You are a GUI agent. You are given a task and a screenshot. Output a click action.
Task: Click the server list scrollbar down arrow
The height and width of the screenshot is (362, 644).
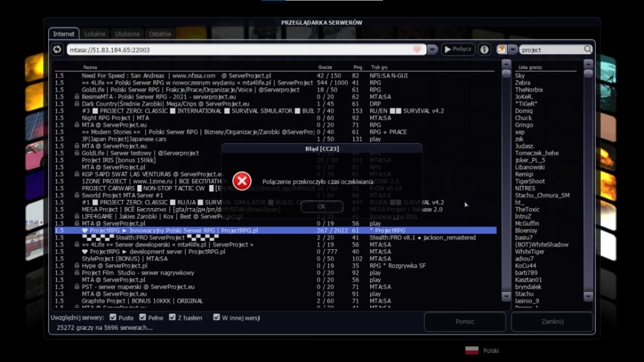click(506, 296)
